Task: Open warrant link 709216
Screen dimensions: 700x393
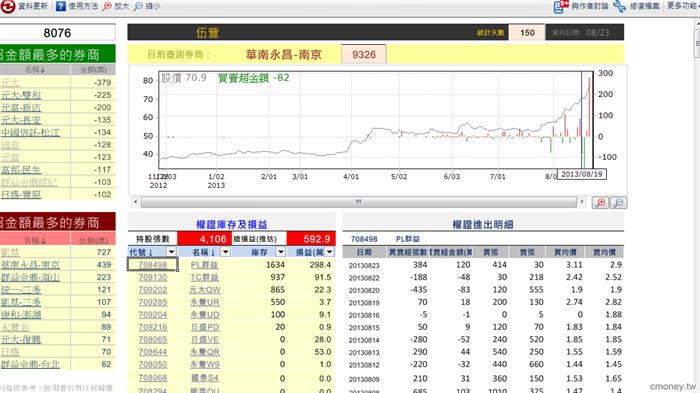Action: (x=153, y=327)
